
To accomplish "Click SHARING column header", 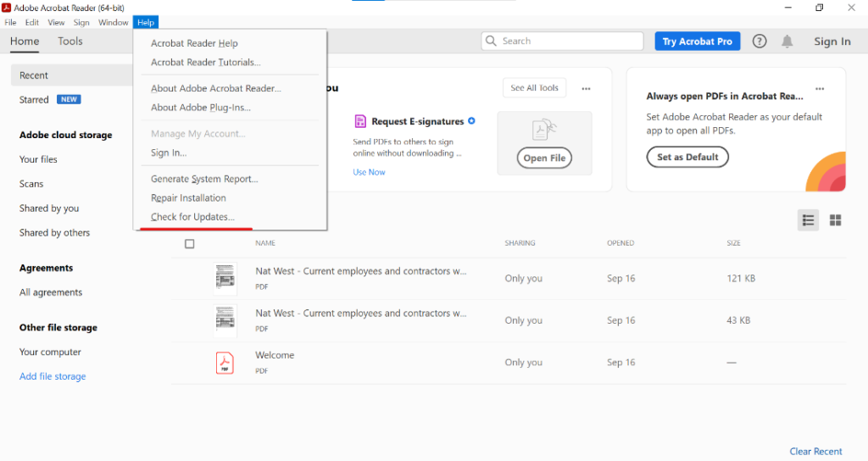I will (520, 243).
